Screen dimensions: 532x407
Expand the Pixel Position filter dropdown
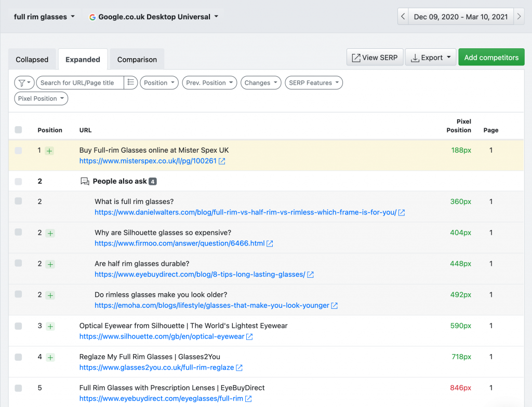click(x=41, y=99)
